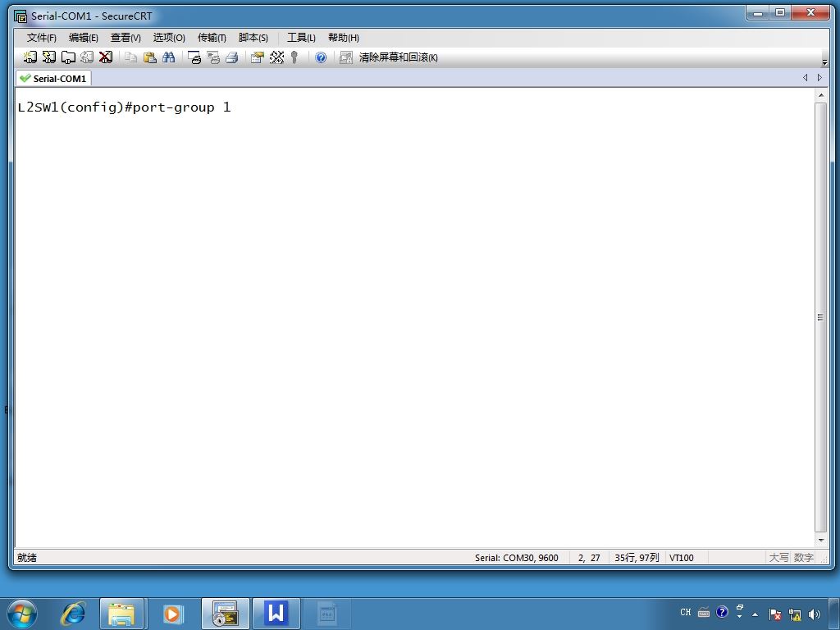Viewport: 840px width, 630px height.
Task: Click the network warning tray icon
Action: pos(794,614)
